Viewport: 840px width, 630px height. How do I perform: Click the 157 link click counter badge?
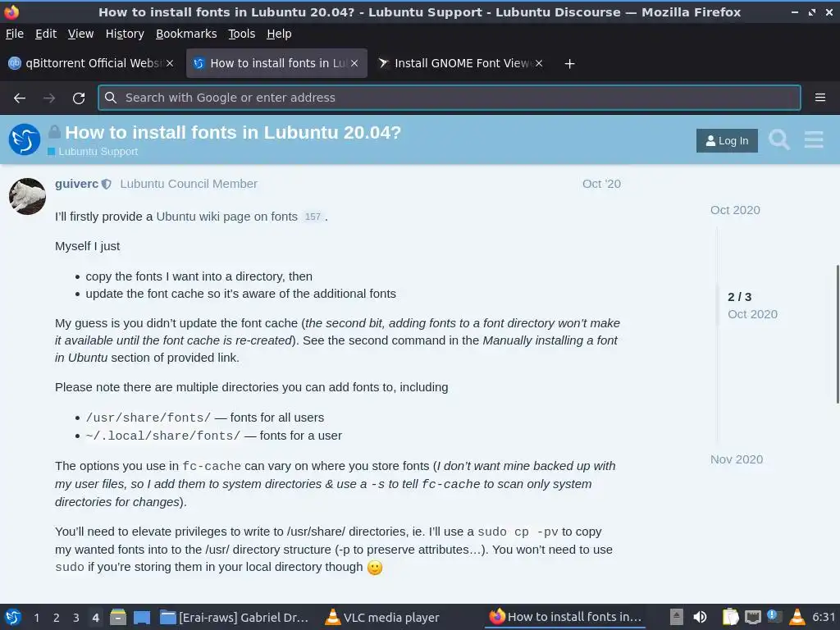point(313,217)
